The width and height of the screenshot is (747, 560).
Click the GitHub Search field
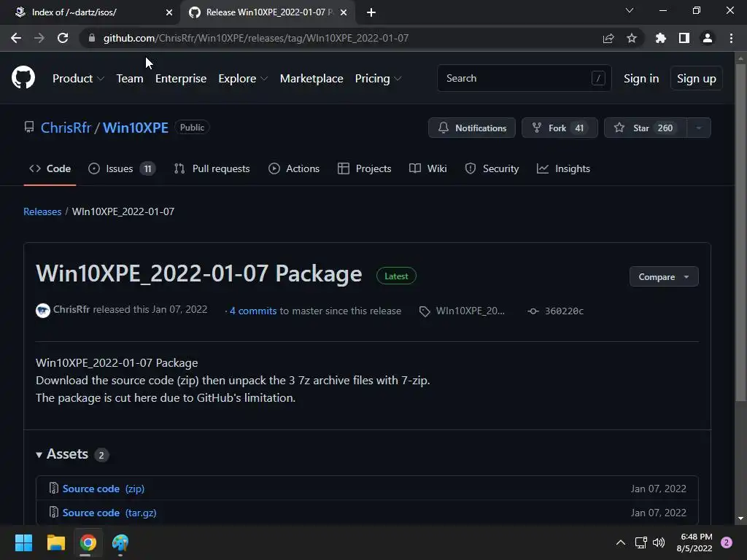click(x=524, y=78)
